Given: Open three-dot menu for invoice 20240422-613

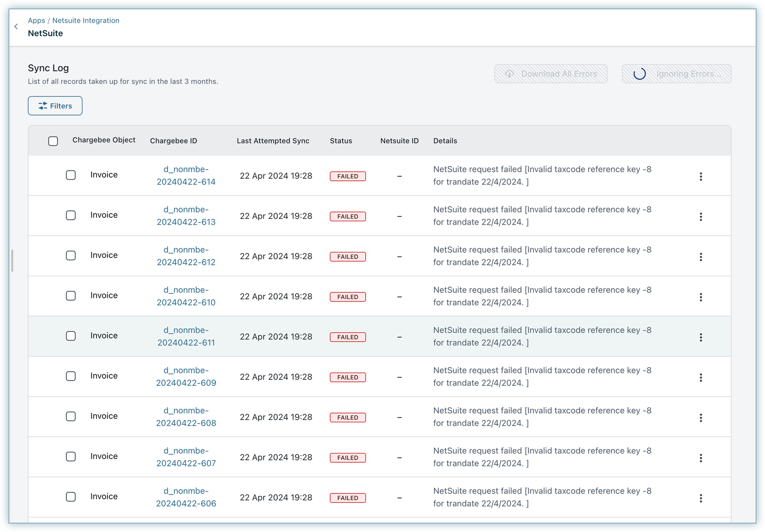Looking at the screenshot, I should point(700,217).
